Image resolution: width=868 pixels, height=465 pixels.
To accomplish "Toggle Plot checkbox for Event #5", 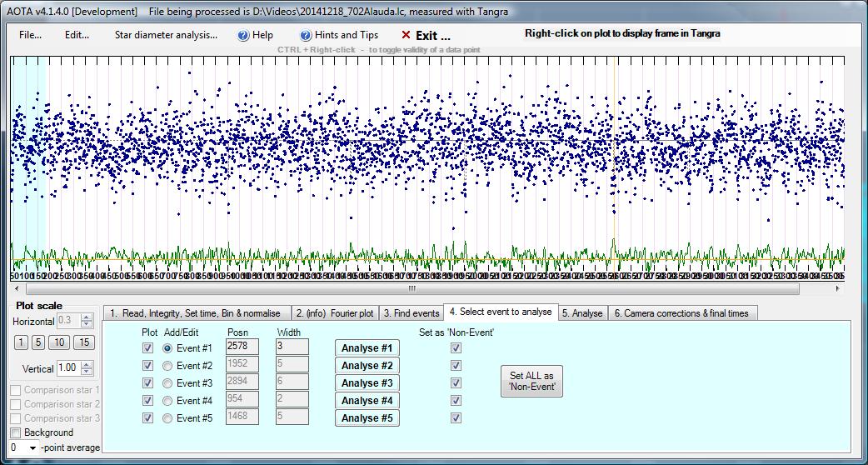I will pos(147,418).
